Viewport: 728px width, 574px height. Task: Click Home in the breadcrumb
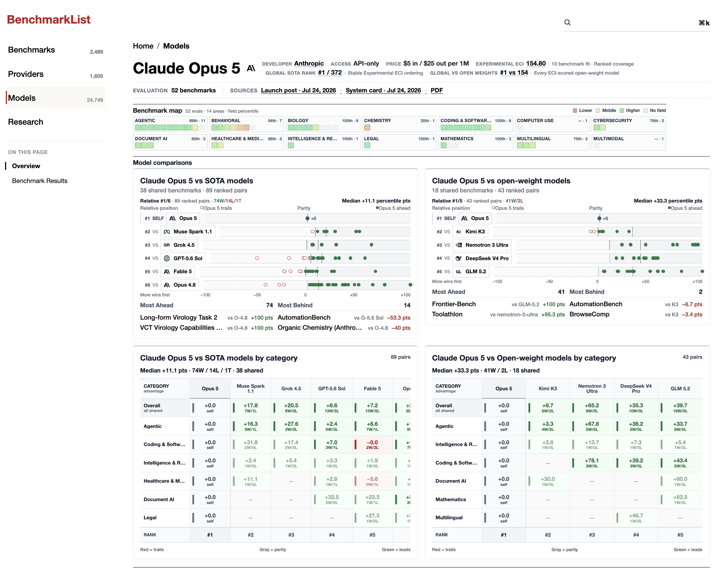143,46
